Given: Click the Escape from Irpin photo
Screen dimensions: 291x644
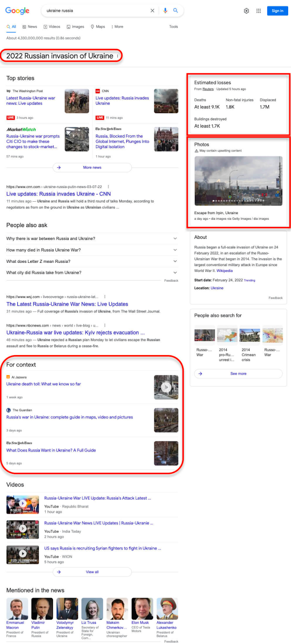Looking at the screenshot, I should (238, 181).
